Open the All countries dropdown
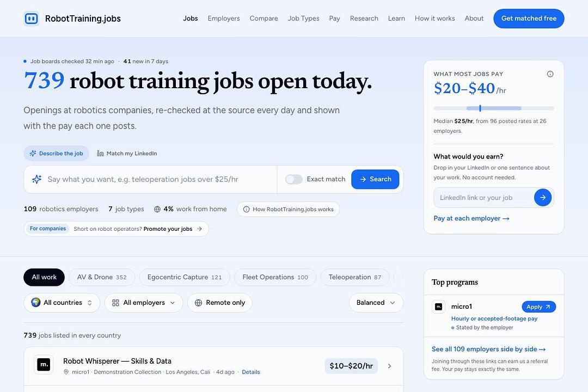The image size is (588, 392). click(62, 303)
